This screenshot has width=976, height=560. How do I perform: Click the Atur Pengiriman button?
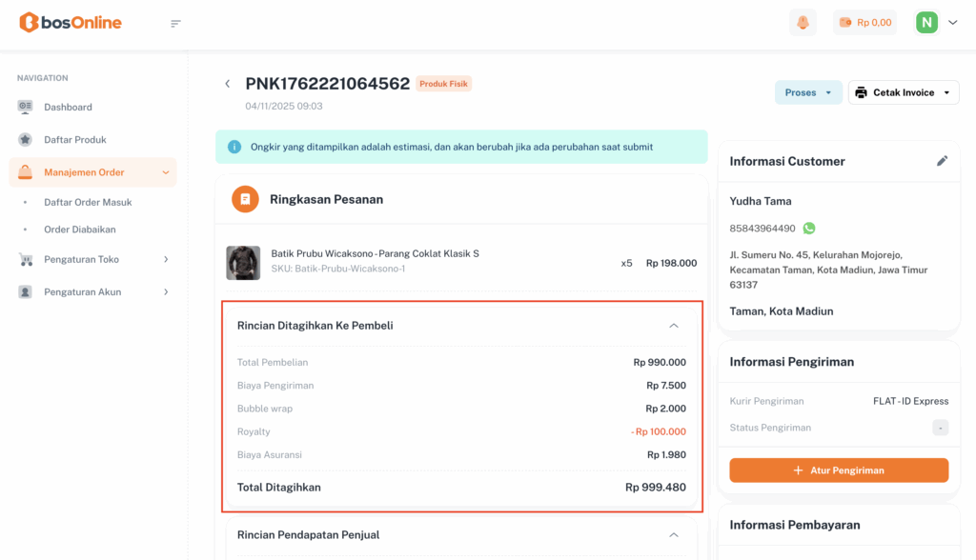[x=839, y=470]
